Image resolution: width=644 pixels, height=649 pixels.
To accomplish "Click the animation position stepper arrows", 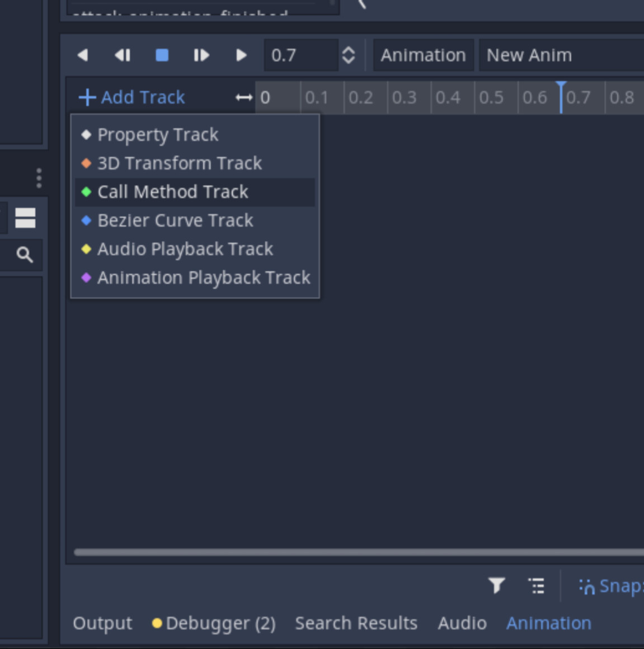I will click(348, 55).
